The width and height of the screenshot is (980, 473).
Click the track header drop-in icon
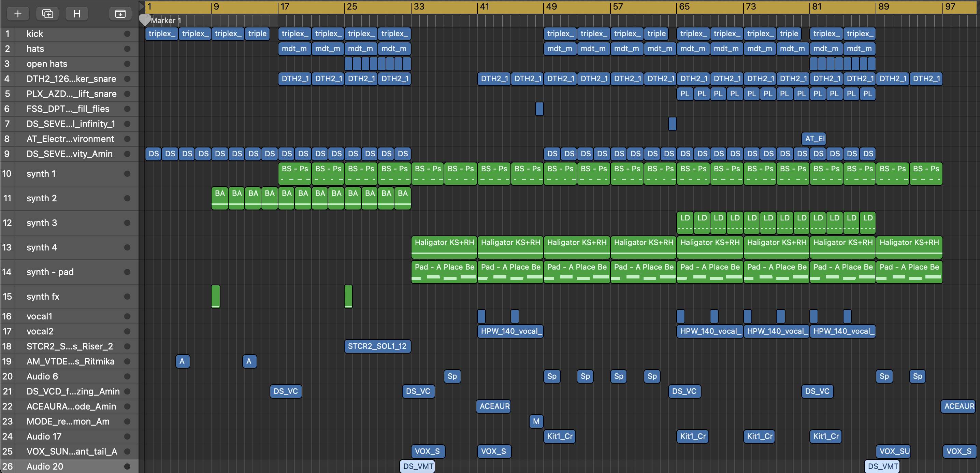pos(120,14)
